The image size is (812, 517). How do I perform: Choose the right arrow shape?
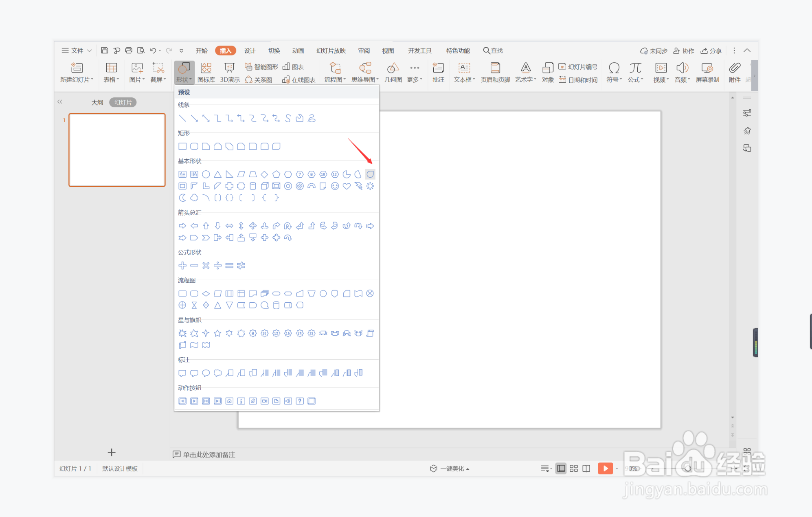(182, 226)
